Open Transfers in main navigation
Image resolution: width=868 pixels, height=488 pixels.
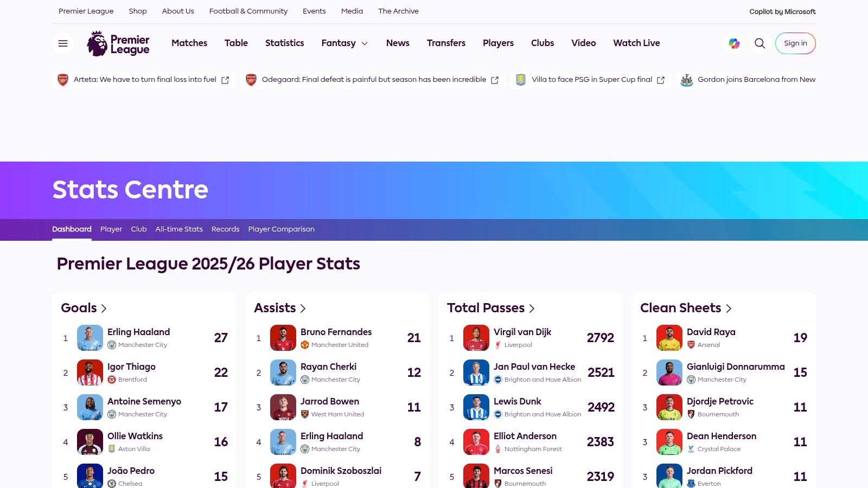click(446, 43)
